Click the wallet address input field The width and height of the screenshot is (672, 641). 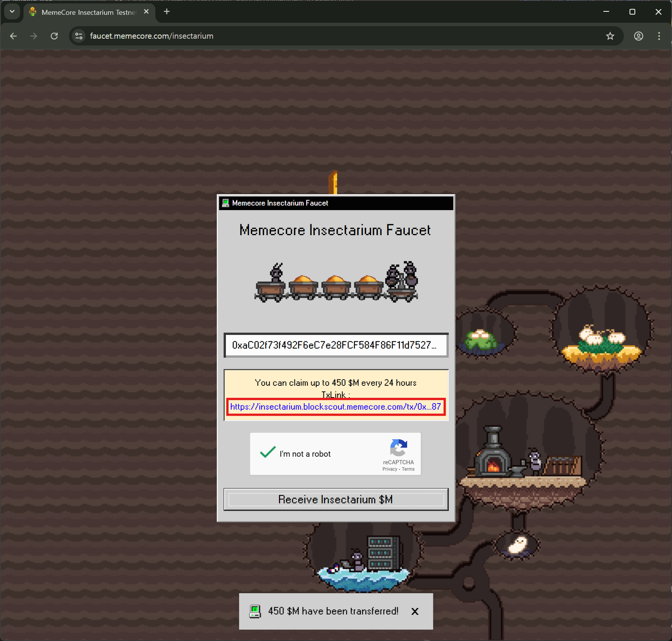(335, 345)
